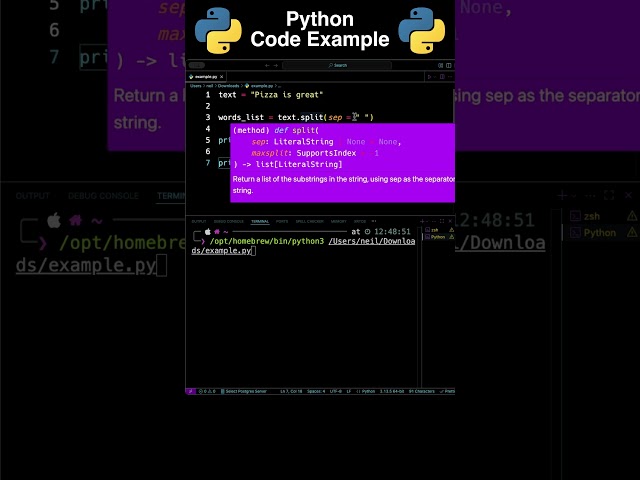Select the Python terminal in the list

[x=436, y=237]
